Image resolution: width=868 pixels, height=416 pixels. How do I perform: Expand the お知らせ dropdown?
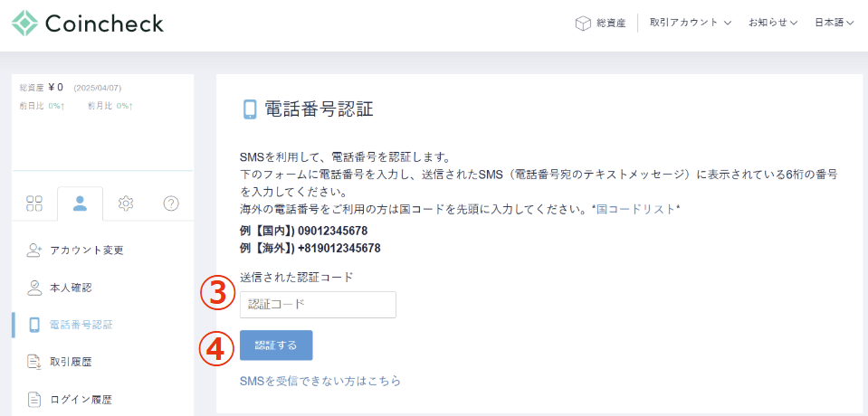coord(772,24)
